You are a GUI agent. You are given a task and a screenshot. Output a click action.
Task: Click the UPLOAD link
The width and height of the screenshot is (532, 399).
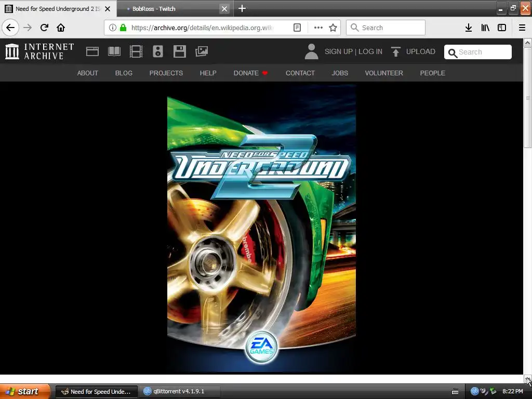[421, 51]
